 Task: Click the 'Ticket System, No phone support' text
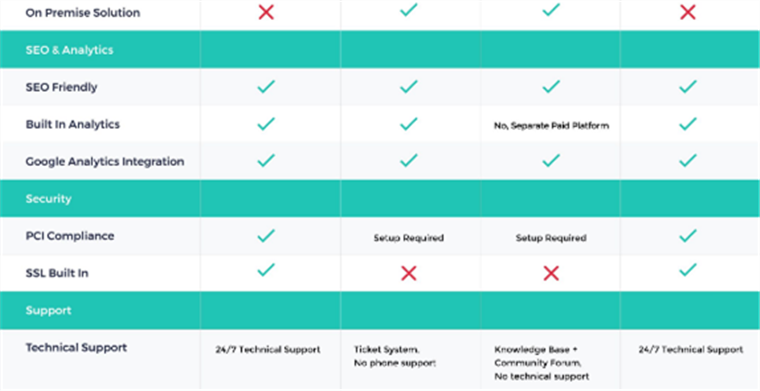395,356
